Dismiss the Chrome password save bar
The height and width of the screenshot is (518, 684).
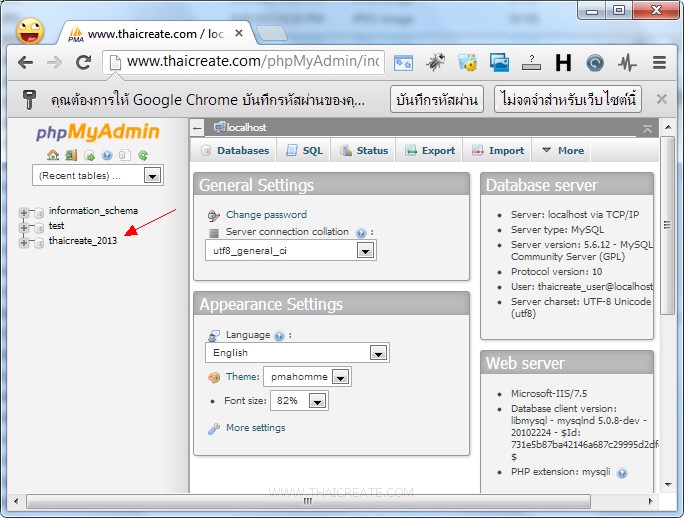click(661, 99)
